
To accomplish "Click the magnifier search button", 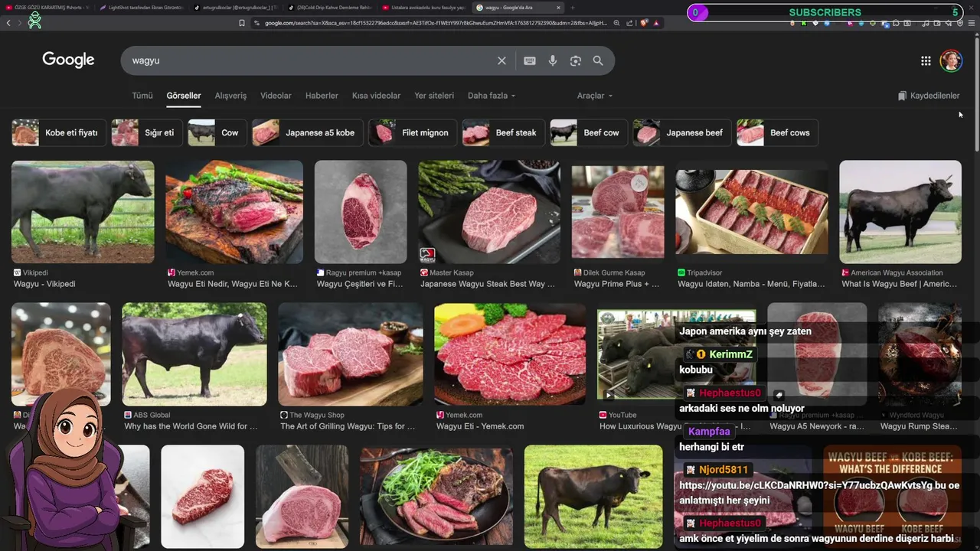I will [598, 60].
